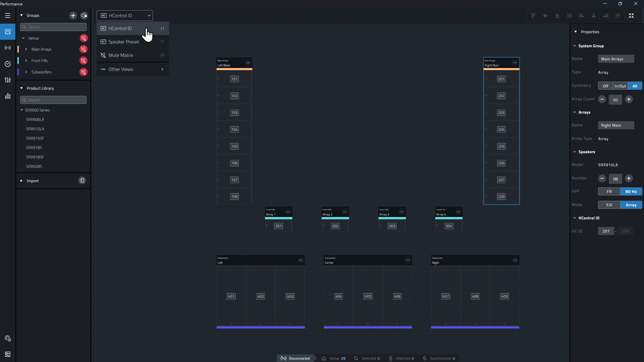
Task: Select SRX918SF in Product Library
Action: pyautogui.click(x=35, y=157)
